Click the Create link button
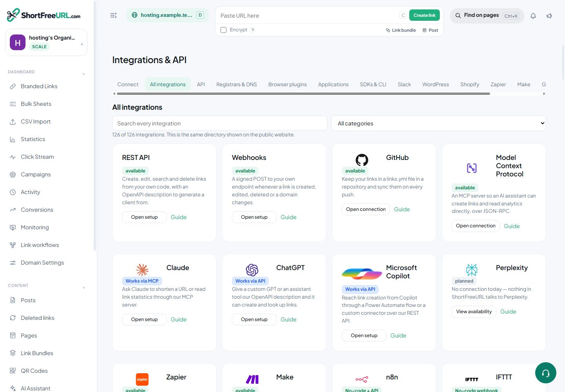 click(425, 15)
